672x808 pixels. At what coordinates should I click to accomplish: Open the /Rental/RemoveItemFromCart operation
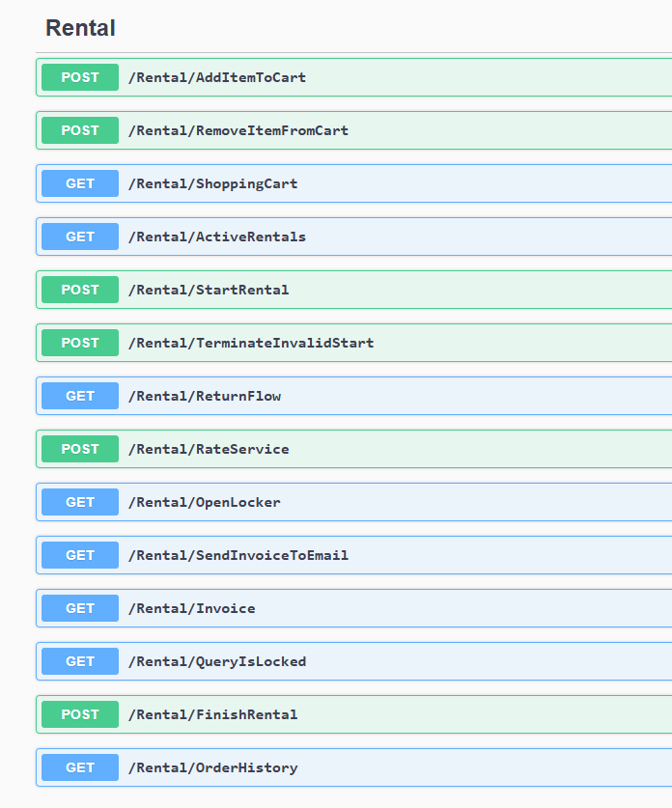coord(238,130)
